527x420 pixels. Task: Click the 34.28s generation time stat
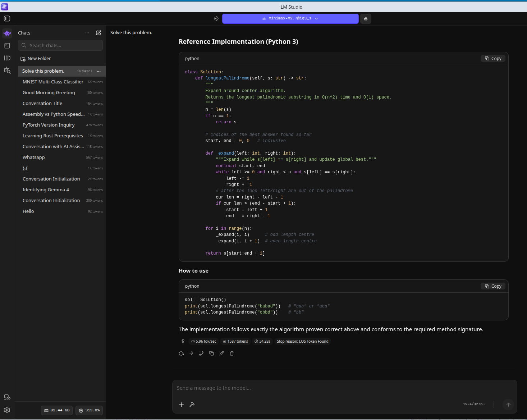262,342
